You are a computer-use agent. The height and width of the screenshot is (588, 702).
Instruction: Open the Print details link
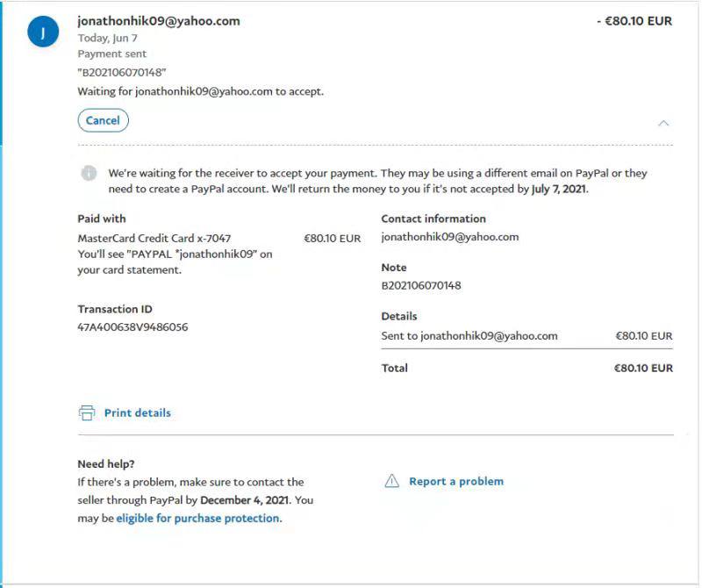pyautogui.click(x=137, y=412)
